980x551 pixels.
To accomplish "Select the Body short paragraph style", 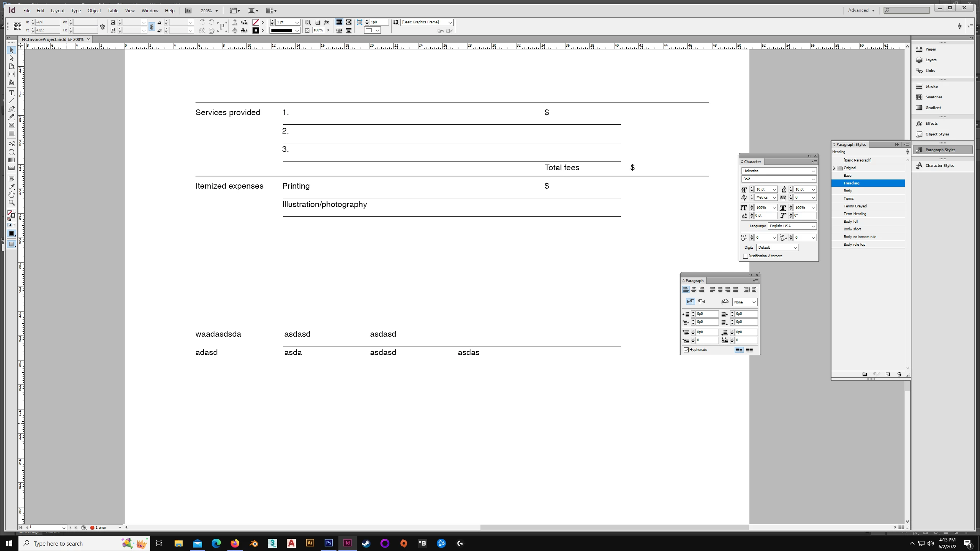I will pos(852,229).
